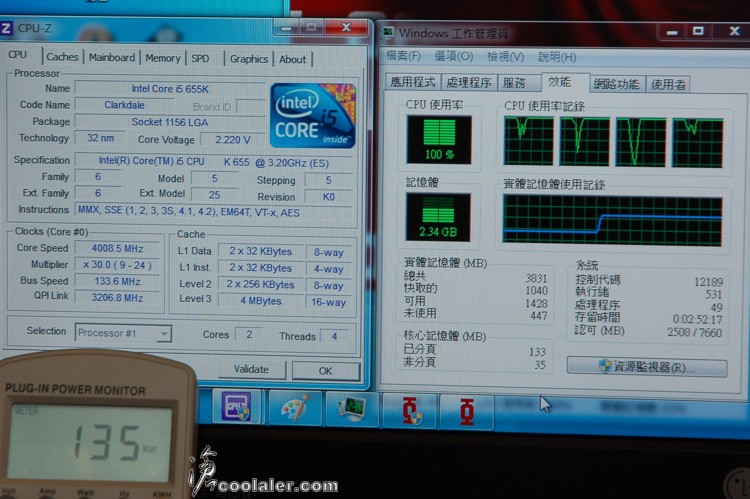This screenshot has height=499, width=750.
Task: Click the CPU-Z title bar icon
Action: [x=6, y=28]
